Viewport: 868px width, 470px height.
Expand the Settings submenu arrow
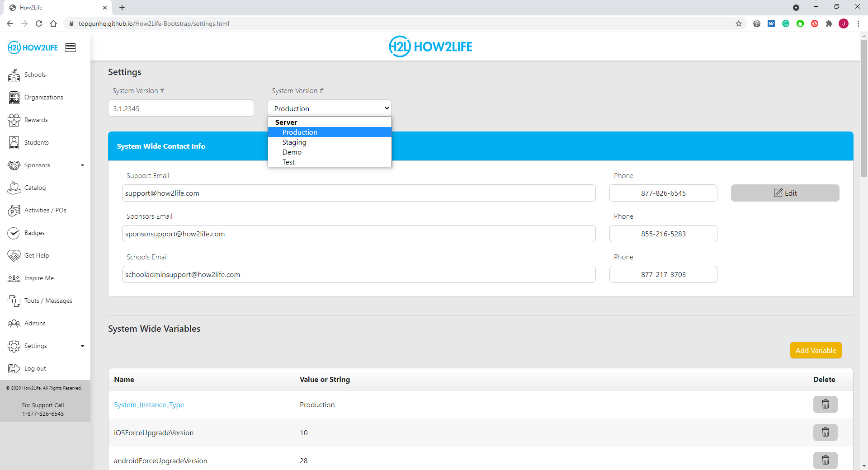coord(82,346)
